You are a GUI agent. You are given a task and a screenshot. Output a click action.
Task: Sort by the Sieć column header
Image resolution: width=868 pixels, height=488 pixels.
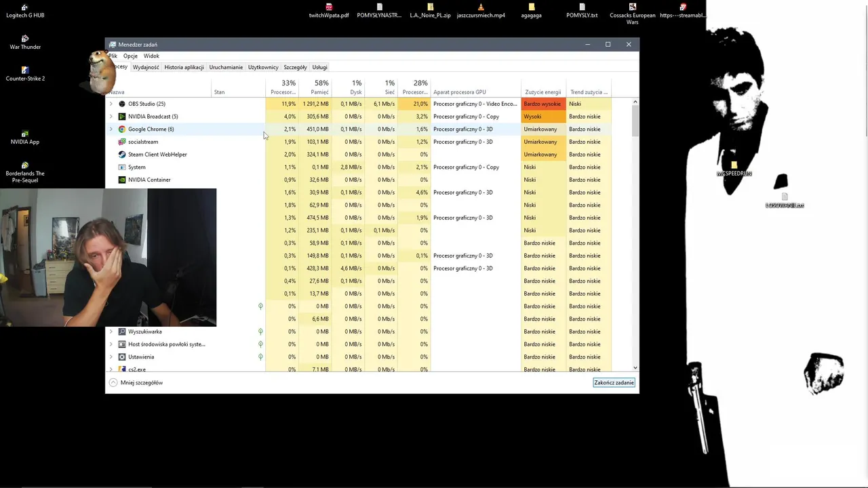pos(380,87)
